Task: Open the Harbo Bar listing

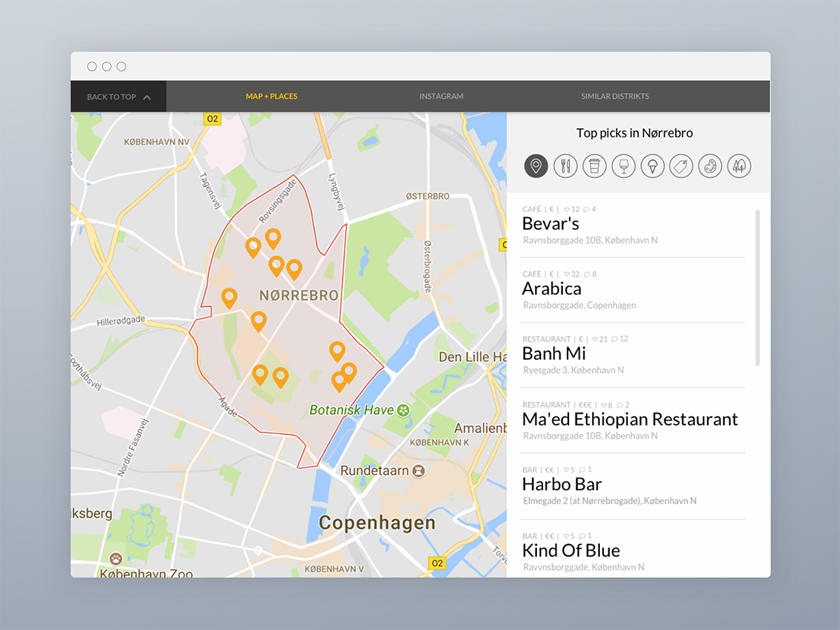Action: (x=561, y=484)
